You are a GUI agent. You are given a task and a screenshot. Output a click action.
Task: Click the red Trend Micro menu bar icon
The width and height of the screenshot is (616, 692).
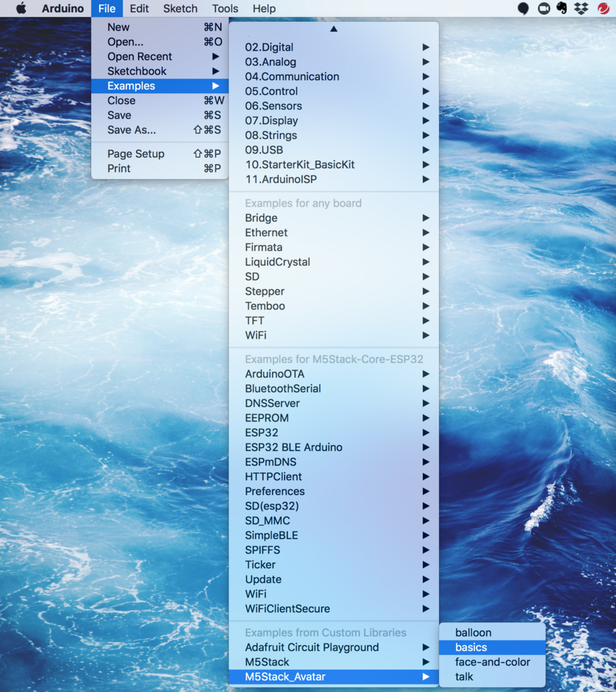tap(603, 8)
